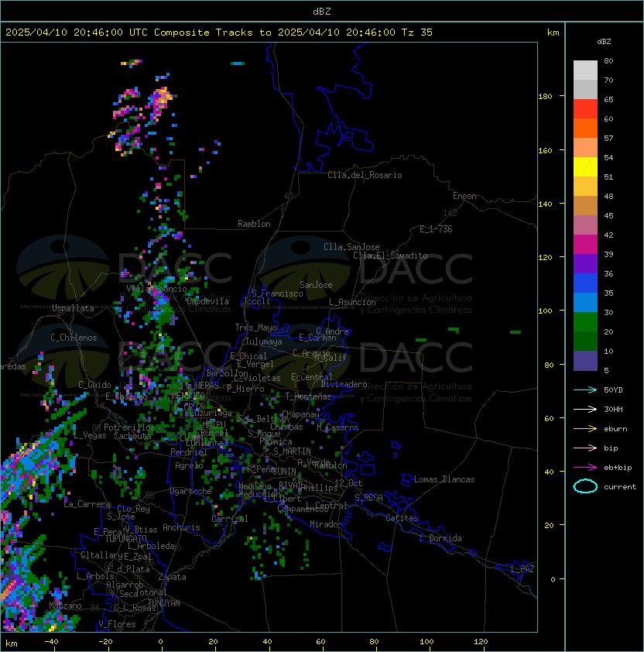Viewport: 644px width, 652px height.
Task: Click the magenta eb+bip arrow symbol
Action: (585, 468)
